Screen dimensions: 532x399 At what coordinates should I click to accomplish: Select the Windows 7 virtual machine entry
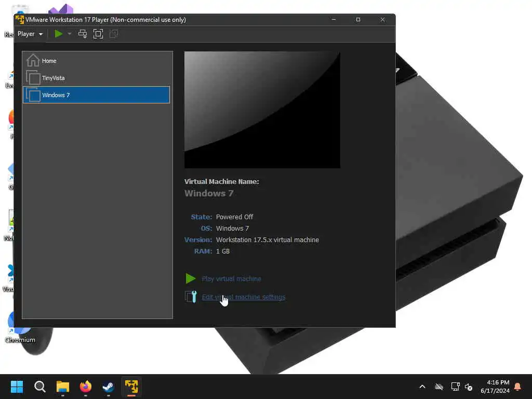(96, 95)
